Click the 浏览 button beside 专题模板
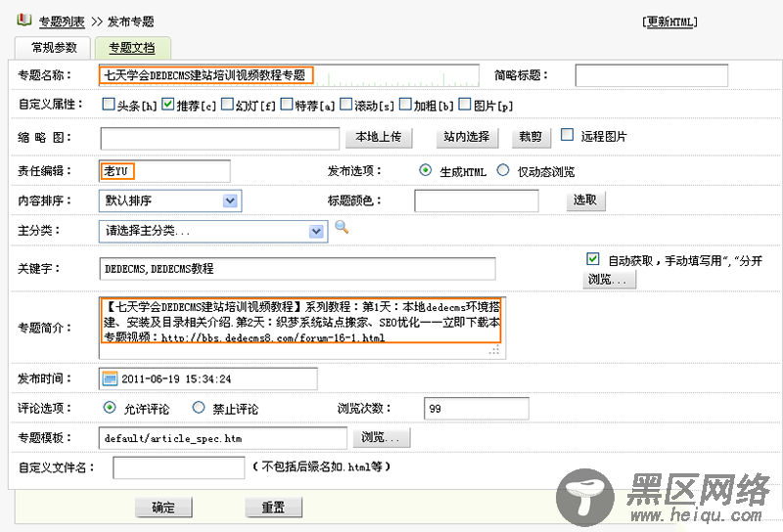 tap(382, 438)
